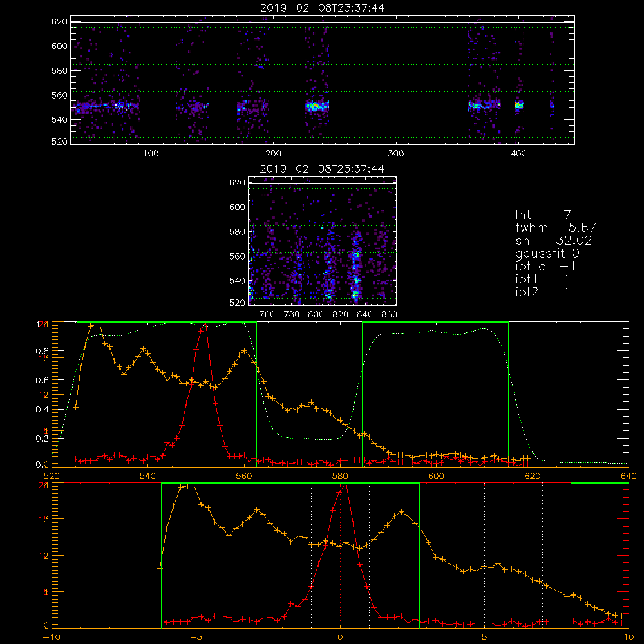Click x-axis label 520 on third plot
The image size is (644, 644).
coord(52,476)
